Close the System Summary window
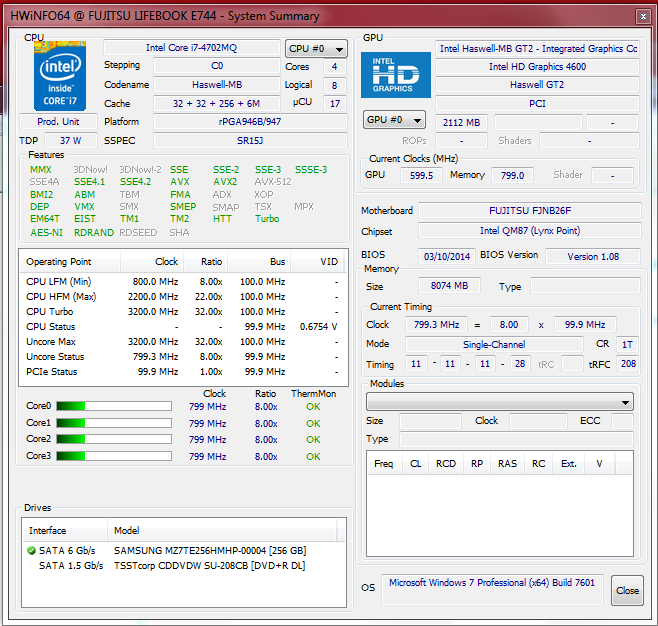658x626 pixels. point(643,16)
